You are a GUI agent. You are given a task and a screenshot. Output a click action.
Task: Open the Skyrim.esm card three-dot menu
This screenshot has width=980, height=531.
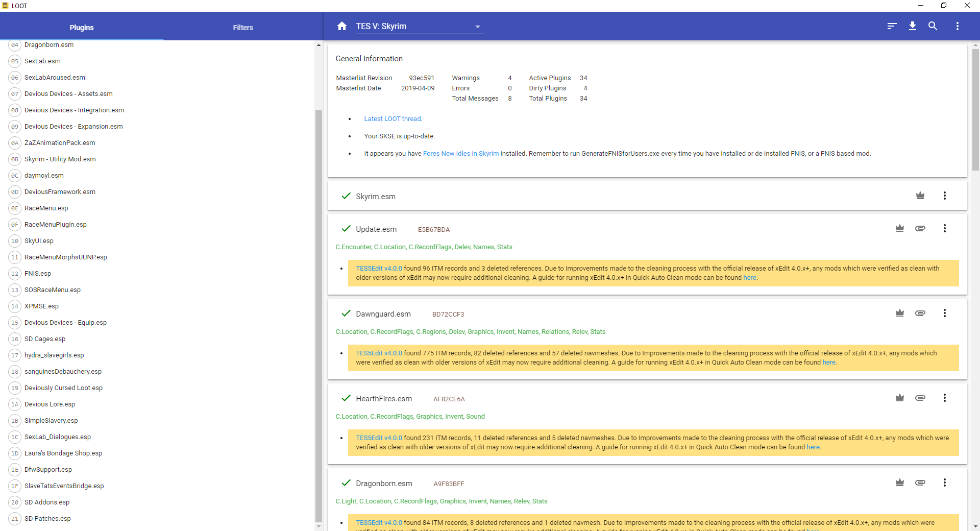pyautogui.click(x=945, y=196)
